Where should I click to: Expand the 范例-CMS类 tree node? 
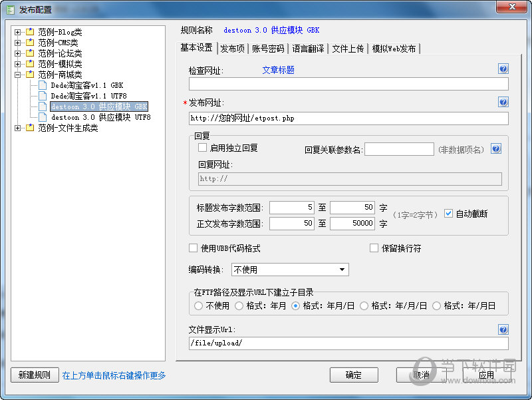[x=18, y=43]
